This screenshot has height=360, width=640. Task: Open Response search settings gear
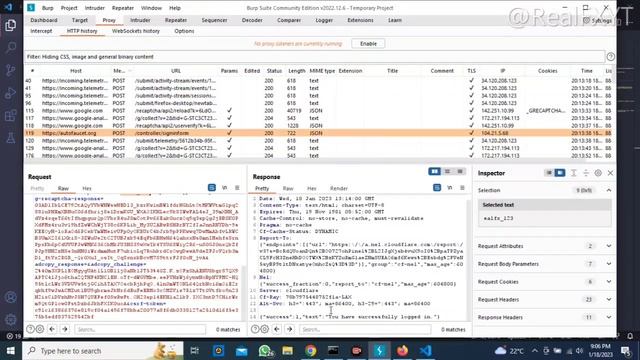[265, 329]
